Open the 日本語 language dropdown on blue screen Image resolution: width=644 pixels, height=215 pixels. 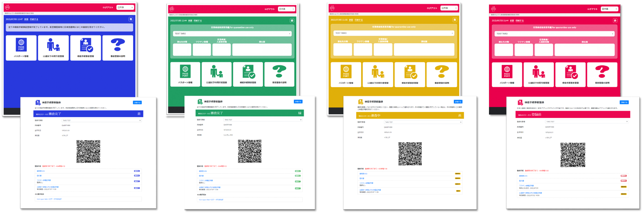tap(126, 7)
